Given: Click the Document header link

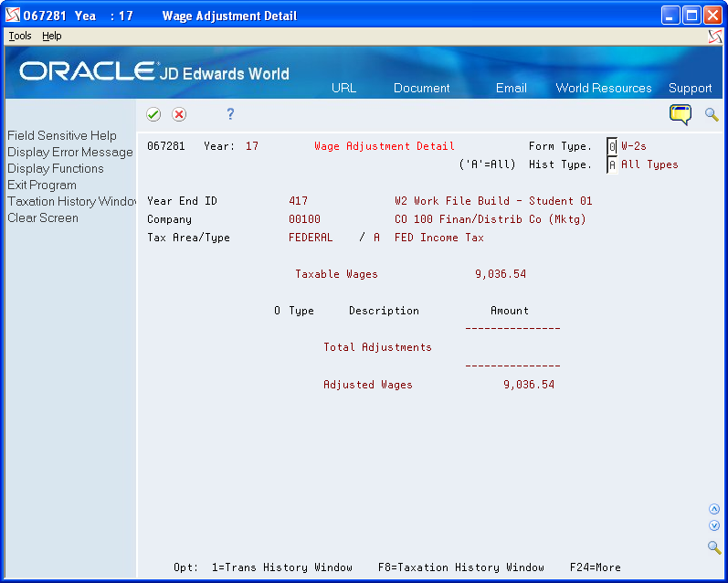Looking at the screenshot, I should [422, 88].
